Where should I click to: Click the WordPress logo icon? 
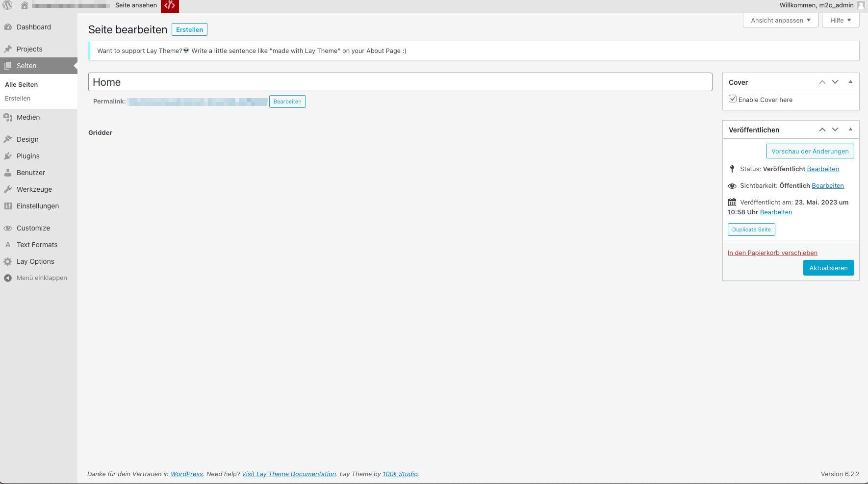click(x=7, y=5)
